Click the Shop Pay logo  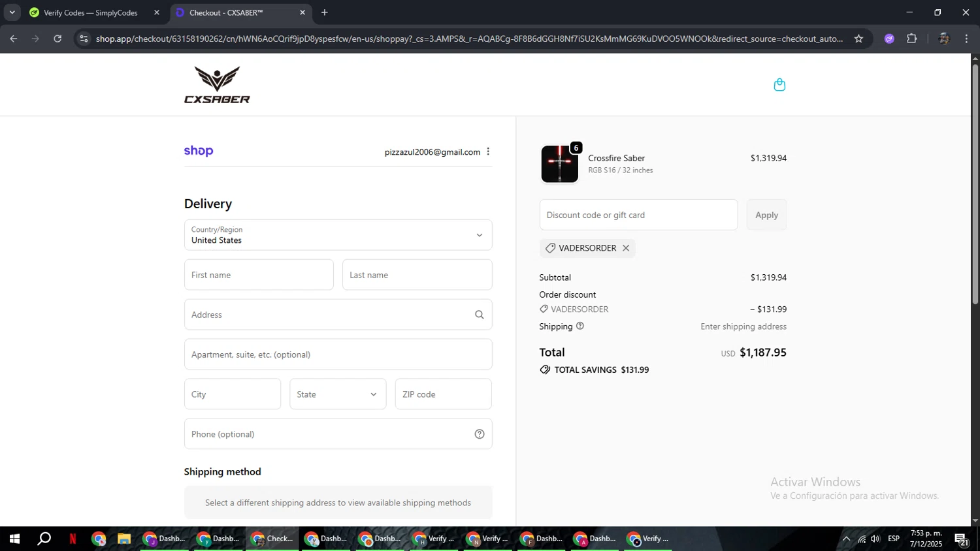[199, 151]
